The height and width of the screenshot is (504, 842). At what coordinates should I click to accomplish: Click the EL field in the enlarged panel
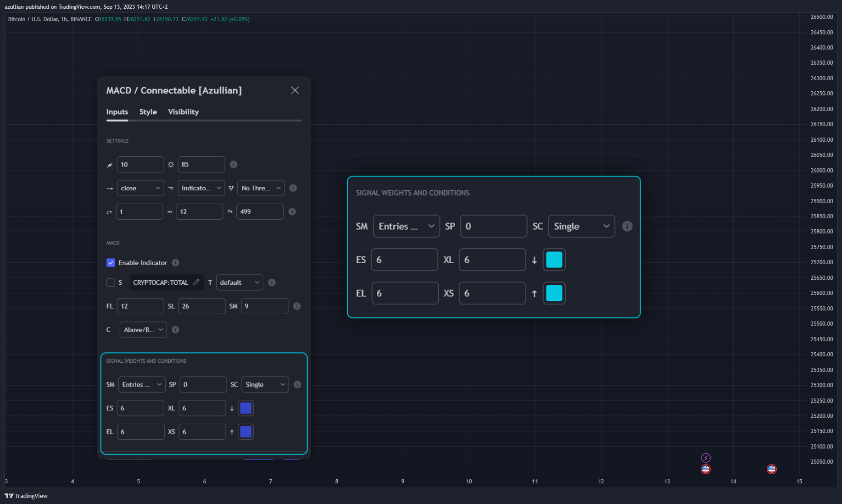click(405, 293)
